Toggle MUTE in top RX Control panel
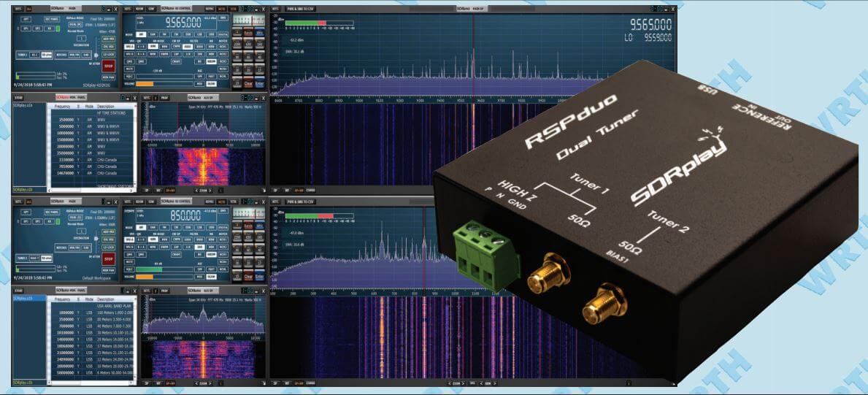The height and width of the screenshot is (395, 868). click(x=129, y=69)
